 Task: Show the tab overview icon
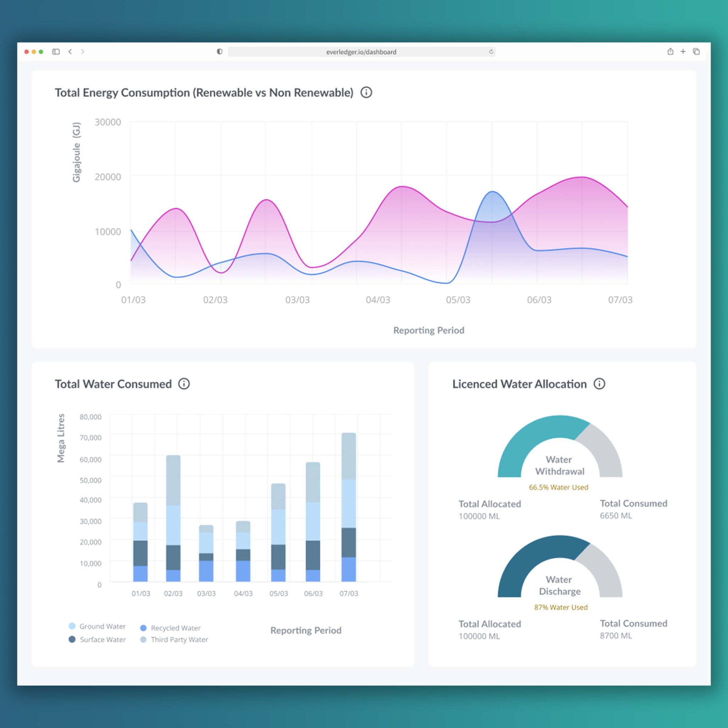pos(696,52)
